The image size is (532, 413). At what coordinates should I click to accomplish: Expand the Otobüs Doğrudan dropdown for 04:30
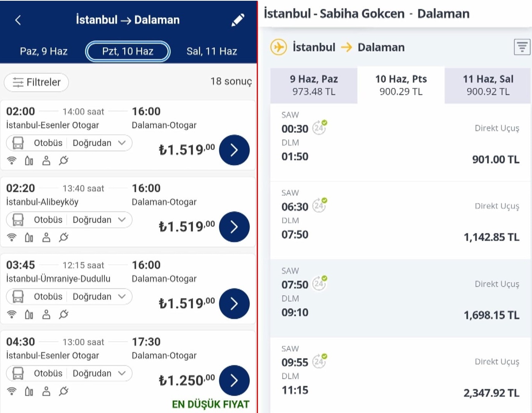69,373
